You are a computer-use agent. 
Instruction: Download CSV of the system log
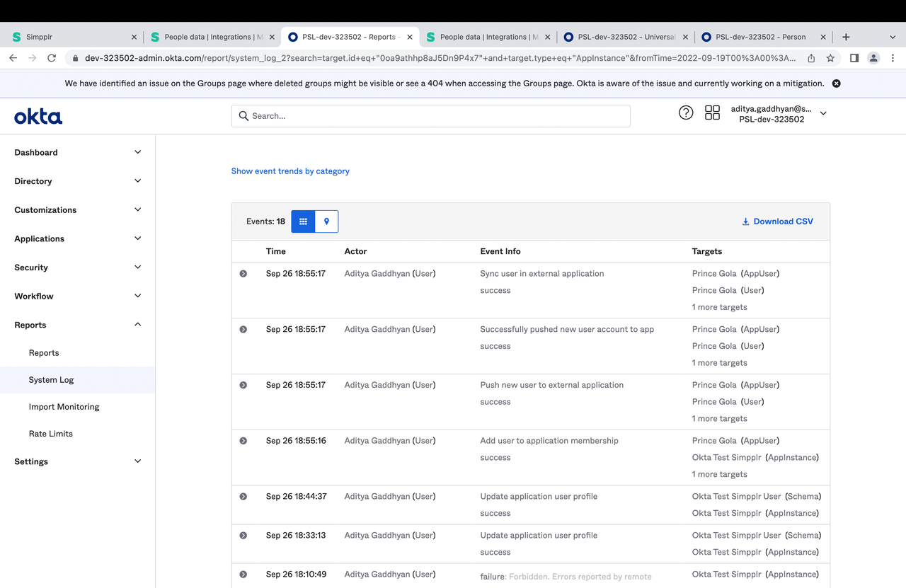(x=777, y=221)
